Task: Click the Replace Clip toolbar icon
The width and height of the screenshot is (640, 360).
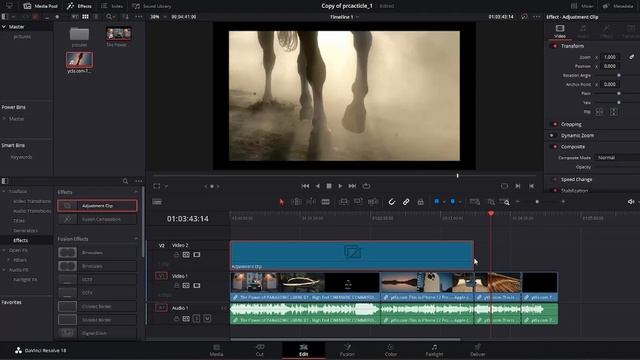Action: coord(373,202)
